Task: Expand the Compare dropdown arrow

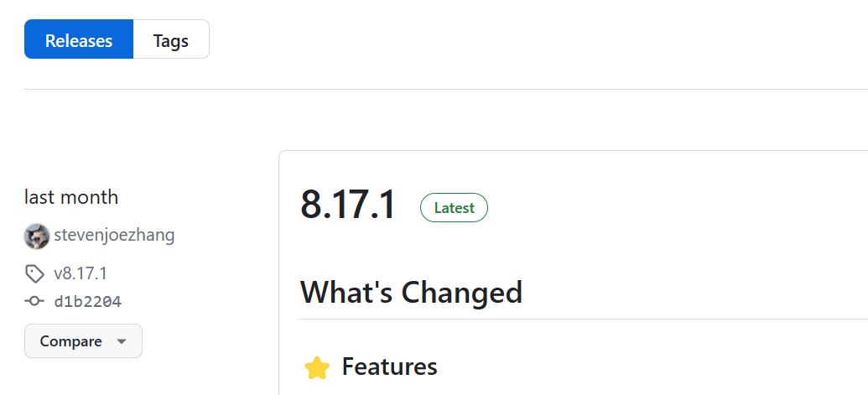Action: pos(122,342)
